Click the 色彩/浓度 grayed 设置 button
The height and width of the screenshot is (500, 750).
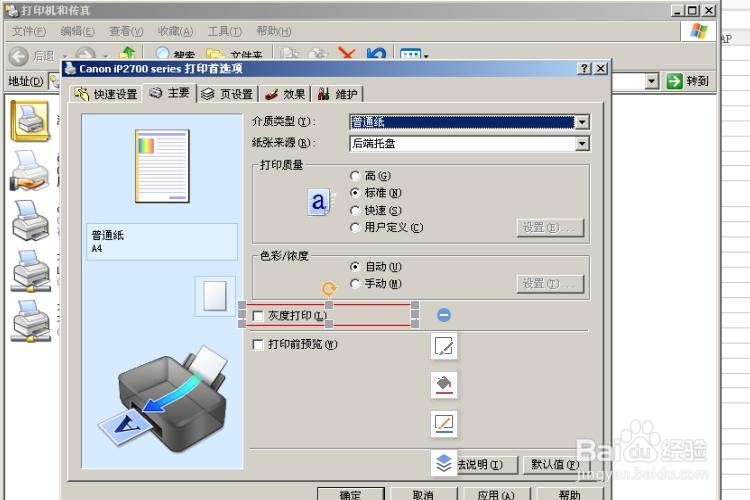coord(550,284)
